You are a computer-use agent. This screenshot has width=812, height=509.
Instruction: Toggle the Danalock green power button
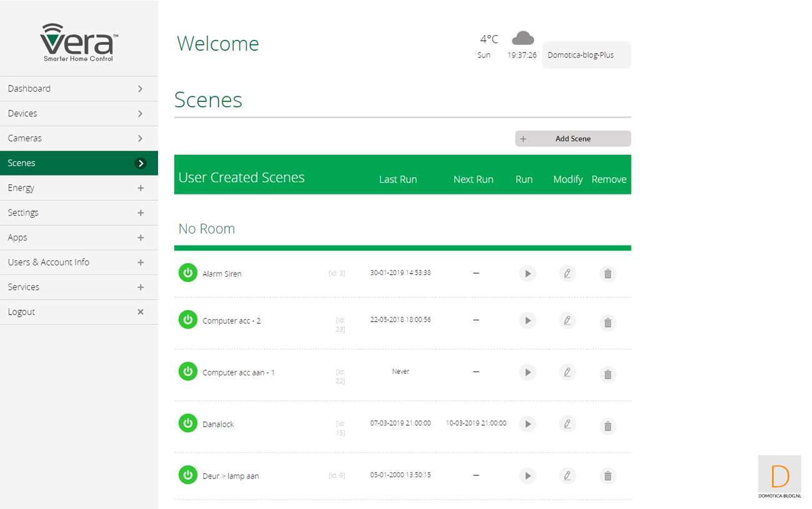pyautogui.click(x=188, y=423)
